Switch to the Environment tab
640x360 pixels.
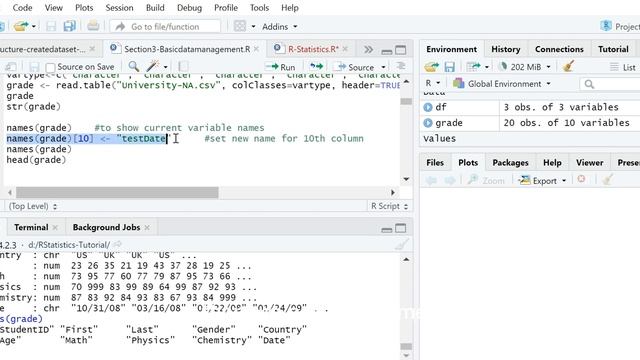[x=451, y=49]
